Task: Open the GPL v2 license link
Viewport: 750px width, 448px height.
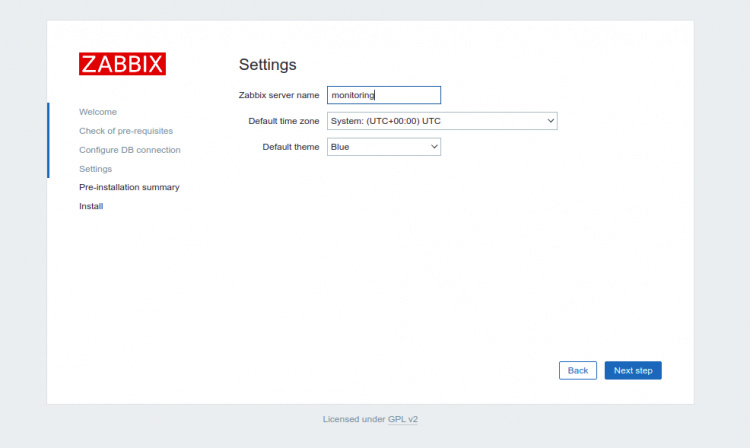Action: (x=403, y=419)
